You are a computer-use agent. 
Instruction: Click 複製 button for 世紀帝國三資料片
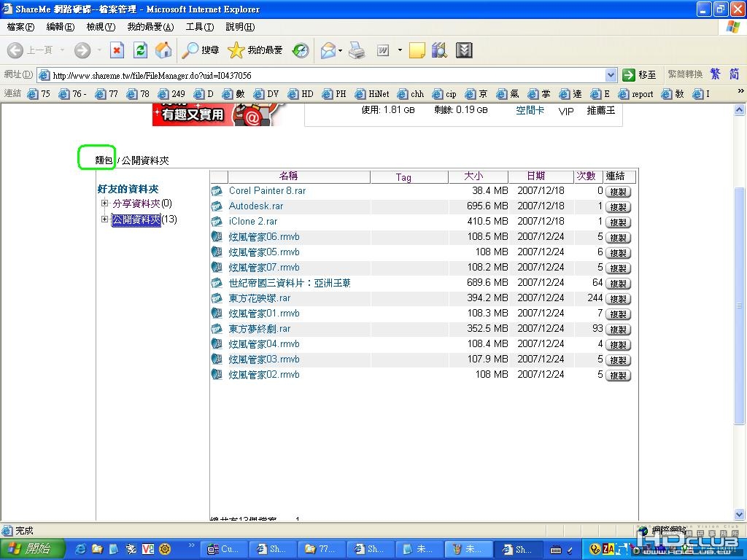coord(619,284)
